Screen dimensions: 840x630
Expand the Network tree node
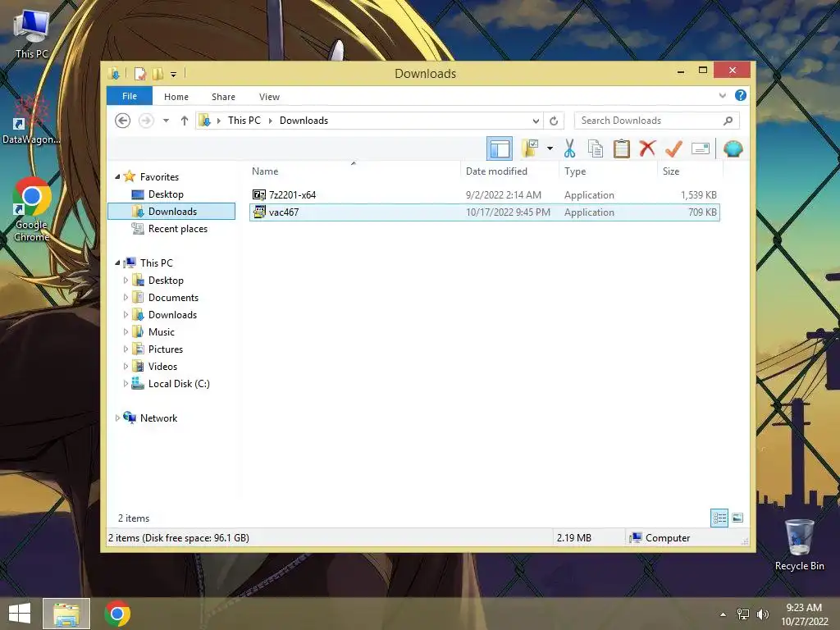pos(117,418)
